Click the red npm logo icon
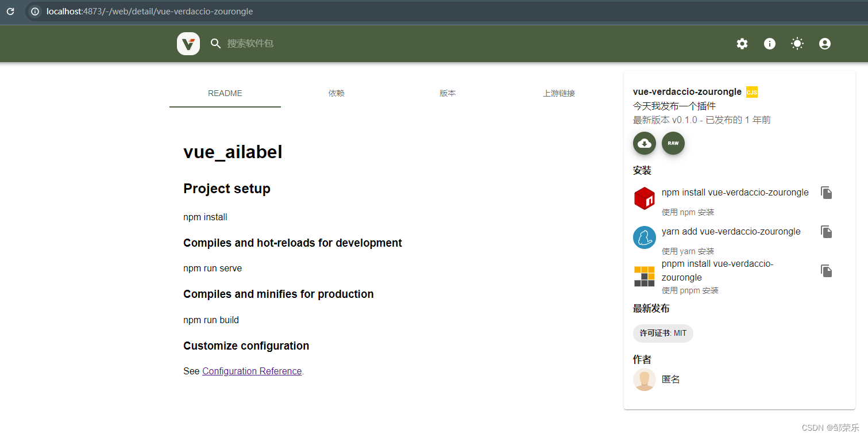This screenshot has height=437, width=868. (645, 198)
